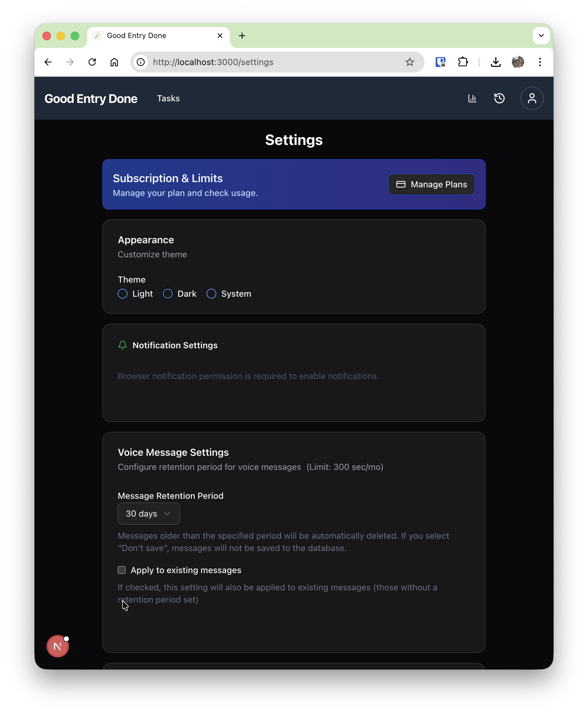This screenshot has width=588, height=715.
Task: Open the user account menu
Action: [531, 98]
